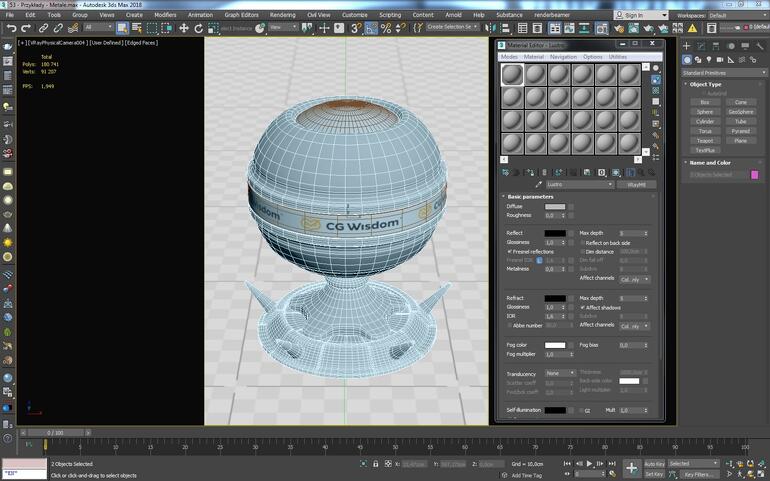Open the selection filter All dropdown
The image size is (770, 481).
click(98, 27)
